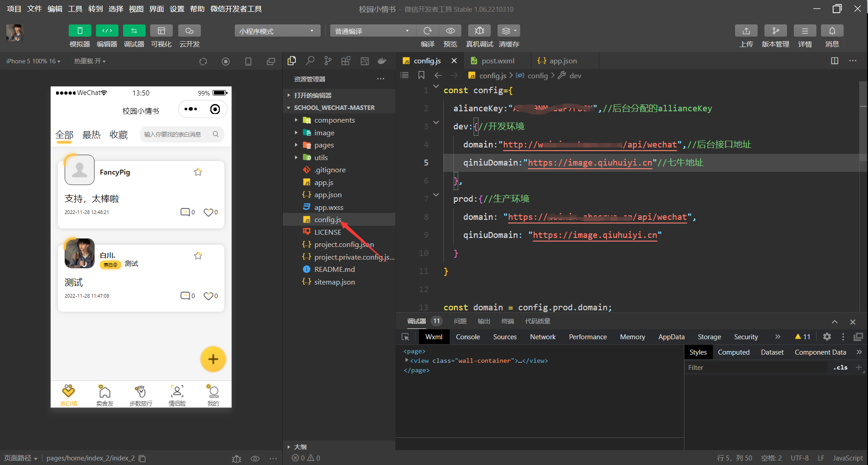Refresh the simulator
Screen dimensions: 868x465
coord(203,62)
